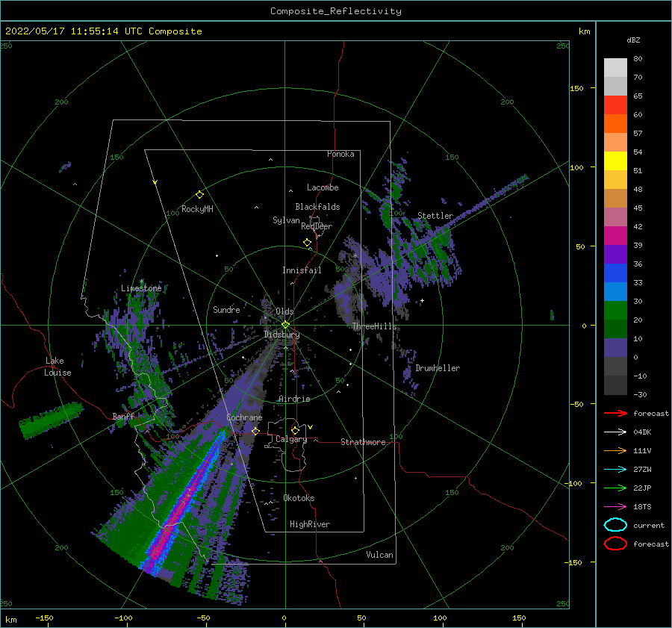Click the orange 111V arrow in the legend

point(615,450)
